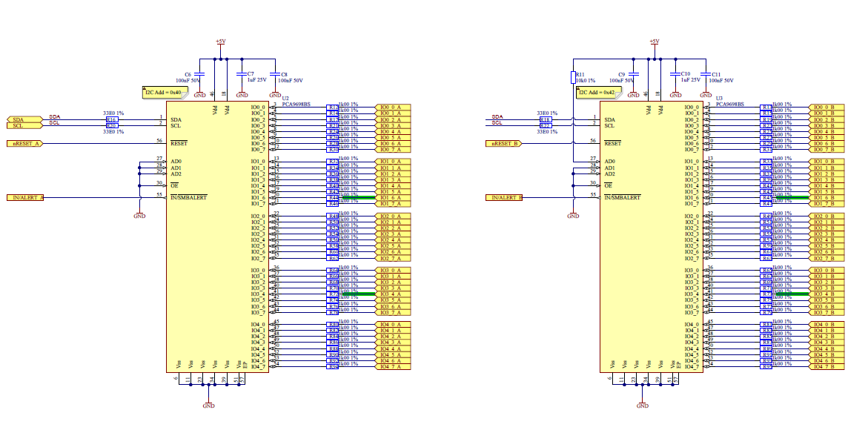Select the OE pin name on U3
The image size is (868, 433).
608,185
